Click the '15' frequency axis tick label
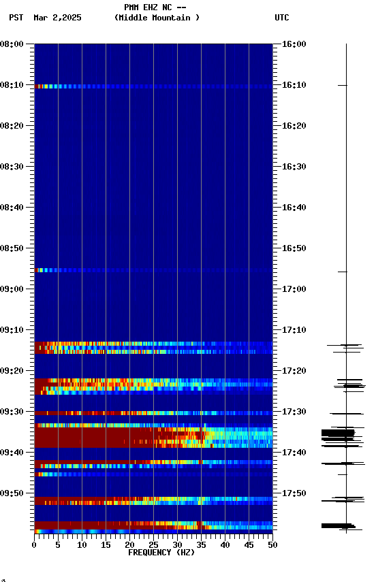 point(106,545)
